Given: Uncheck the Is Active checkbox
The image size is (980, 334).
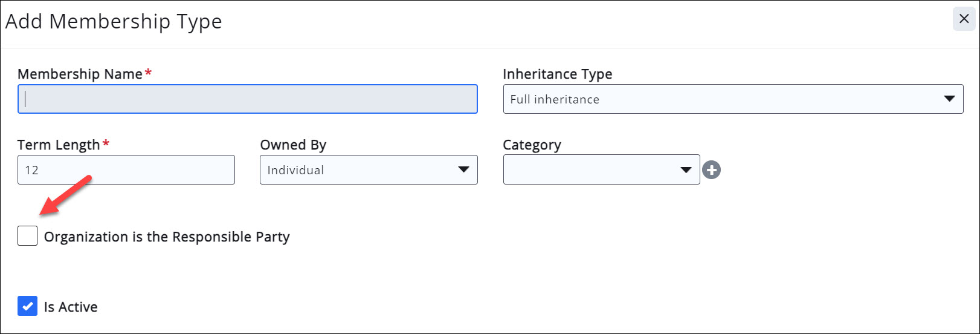Looking at the screenshot, I should [28, 306].
